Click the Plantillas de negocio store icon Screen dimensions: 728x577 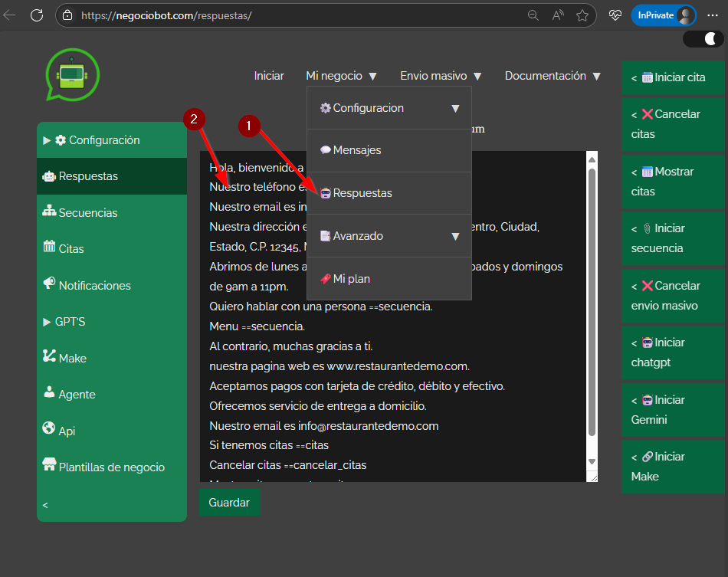(49, 464)
